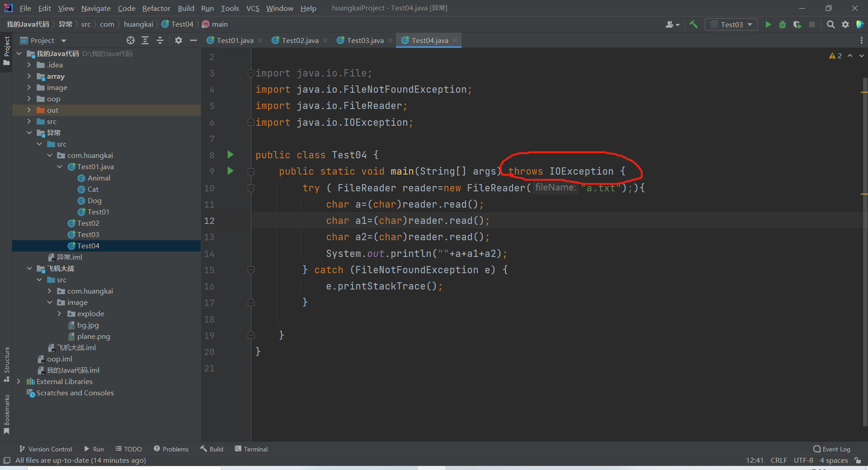Fold the try block at line 10
The height and width of the screenshot is (470, 868).
(251, 188)
